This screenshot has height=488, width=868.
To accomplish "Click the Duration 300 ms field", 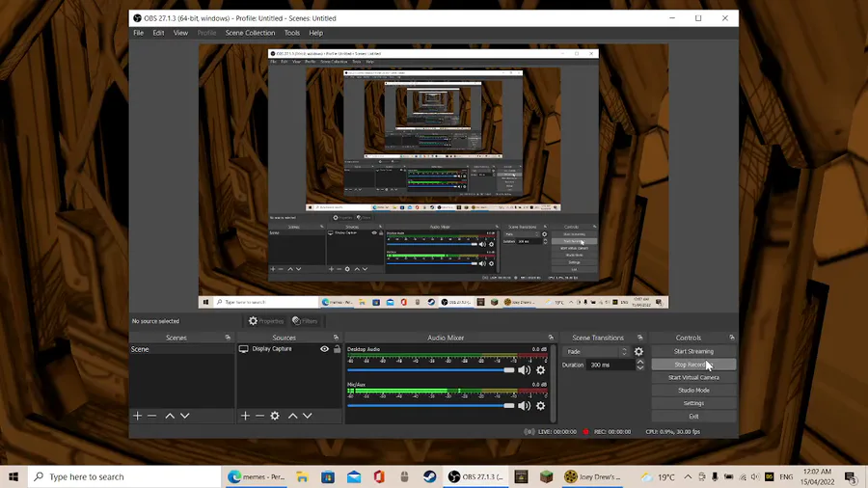I will pyautogui.click(x=610, y=365).
